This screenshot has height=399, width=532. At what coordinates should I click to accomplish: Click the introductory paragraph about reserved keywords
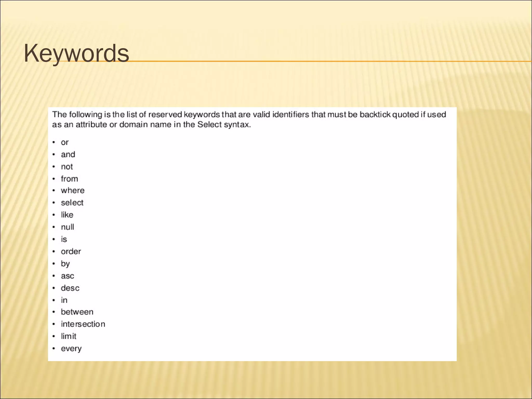pyautogui.click(x=249, y=119)
